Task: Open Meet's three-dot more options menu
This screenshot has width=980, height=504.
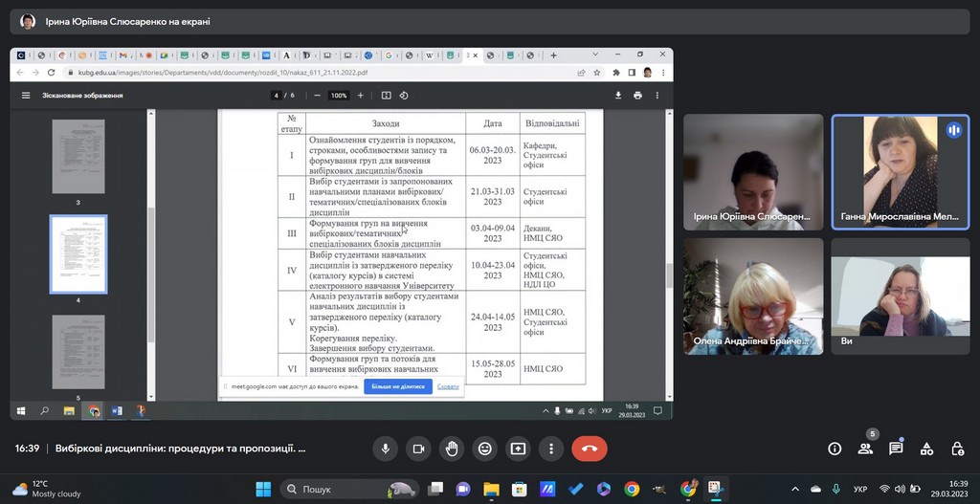Action: [x=551, y=449]
